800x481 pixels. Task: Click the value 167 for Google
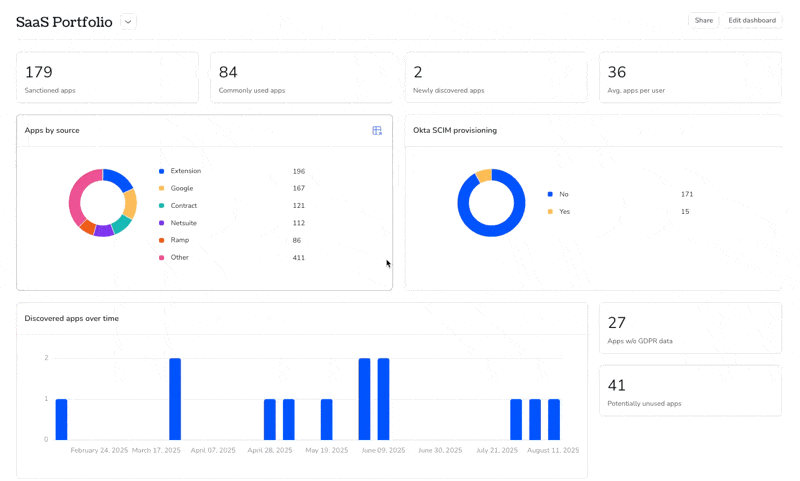pos(298,188)
